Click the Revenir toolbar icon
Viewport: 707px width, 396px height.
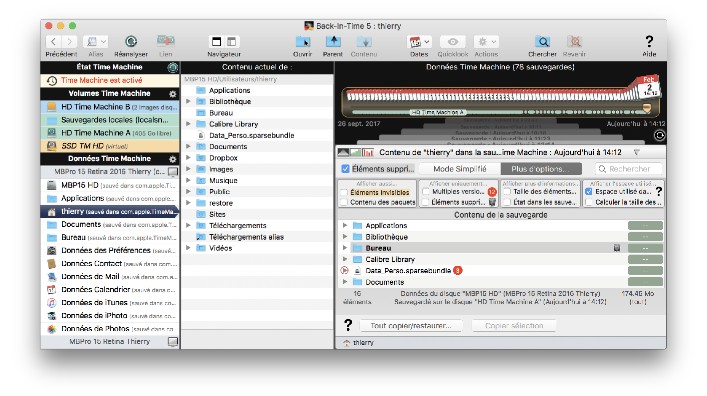574,42
